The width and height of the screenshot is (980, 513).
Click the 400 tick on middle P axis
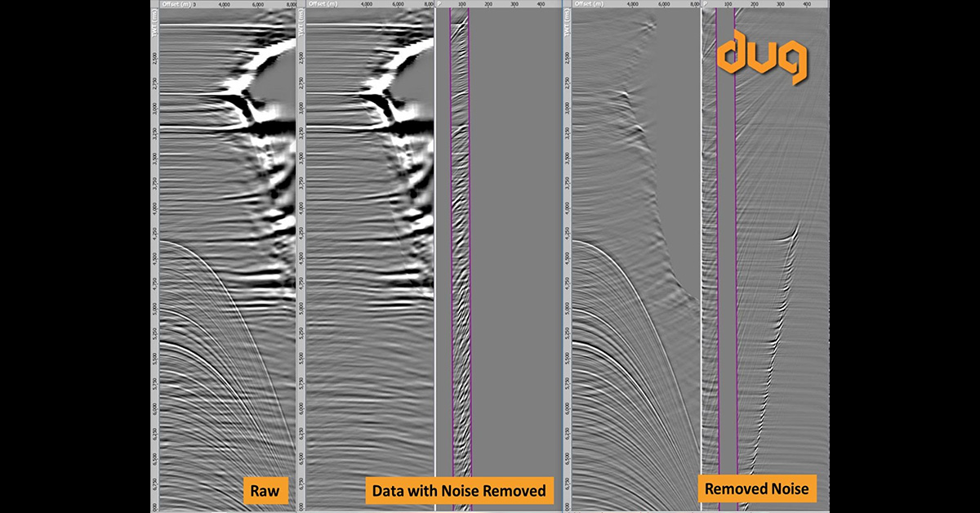540,4
